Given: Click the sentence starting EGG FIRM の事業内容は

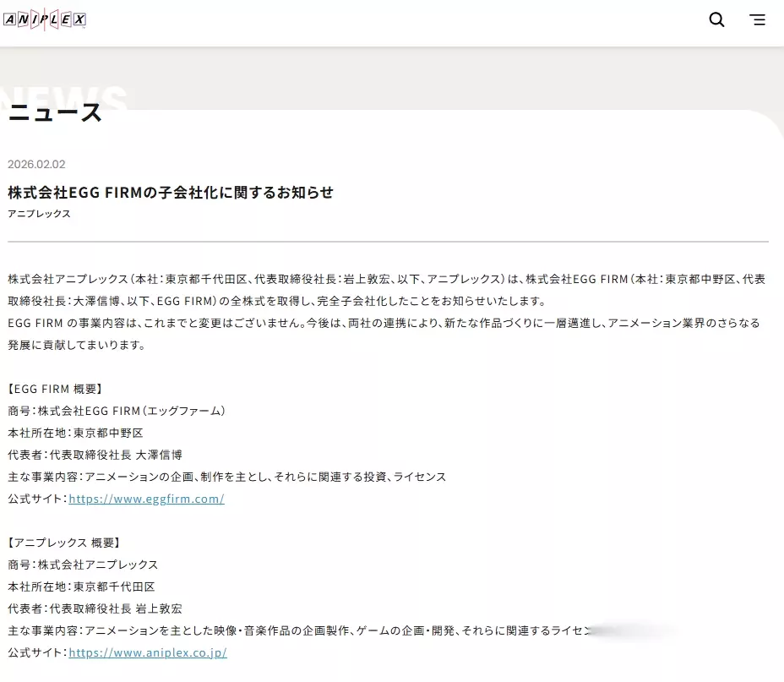Looking at the screenshot, I should coord(384,323).
